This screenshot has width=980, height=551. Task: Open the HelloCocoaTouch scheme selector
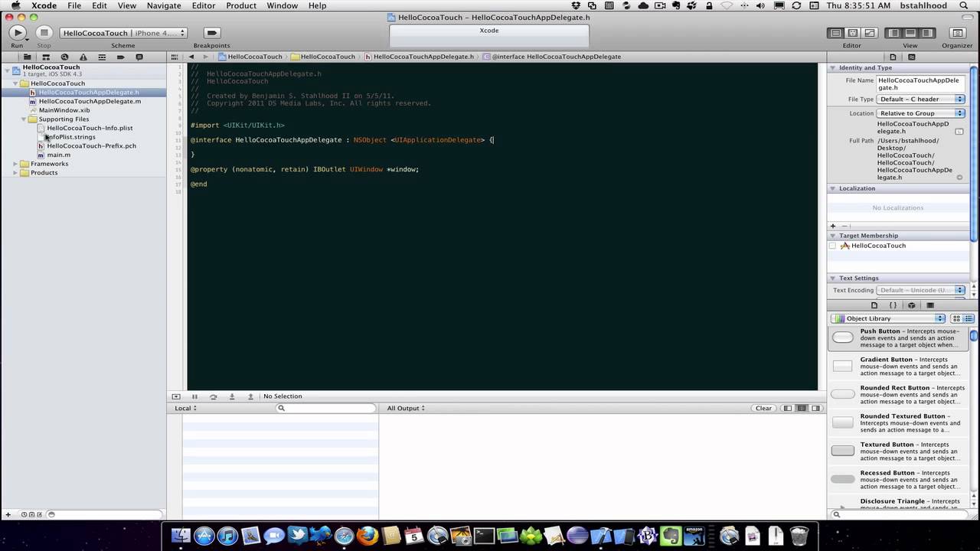coord(123,33)
